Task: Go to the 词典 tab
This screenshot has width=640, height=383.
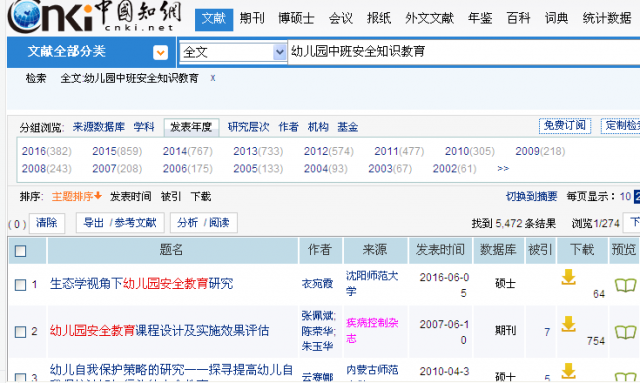Action: click(556, 18)
